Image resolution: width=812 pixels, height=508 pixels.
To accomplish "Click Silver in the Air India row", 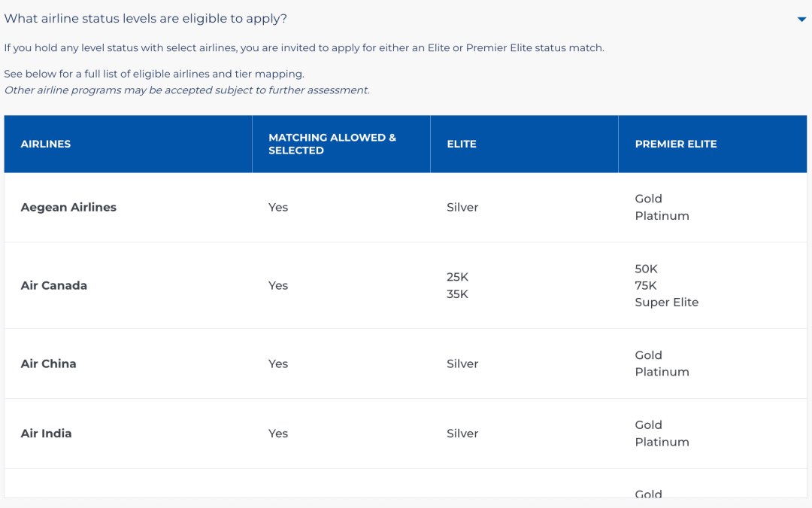I will pyautogui.click(x=462, y=433).
